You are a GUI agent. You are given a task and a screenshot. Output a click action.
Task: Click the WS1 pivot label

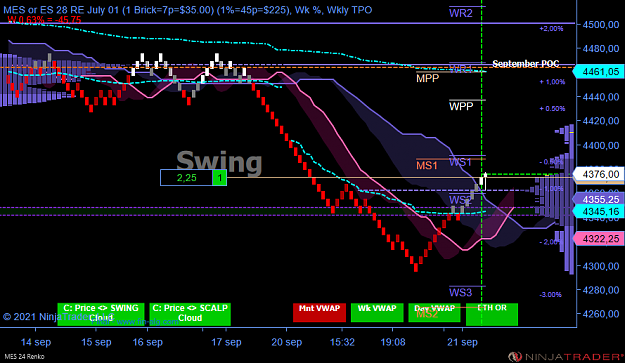point(460,162)
